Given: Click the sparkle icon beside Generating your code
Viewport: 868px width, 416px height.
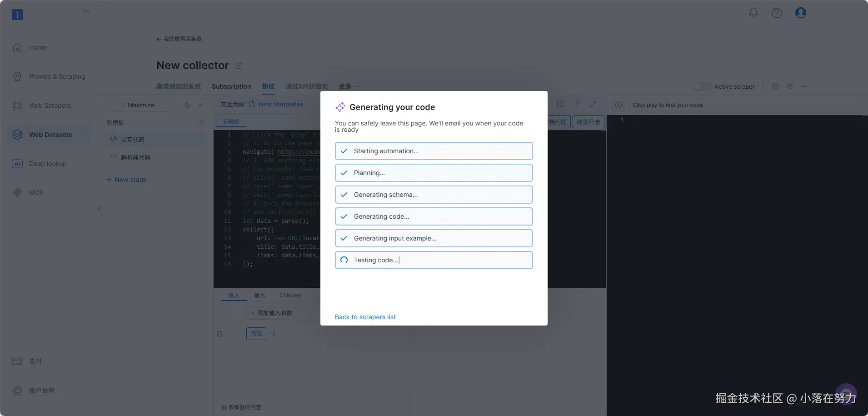Looking at the screenshot, I should tap(340, 107).
